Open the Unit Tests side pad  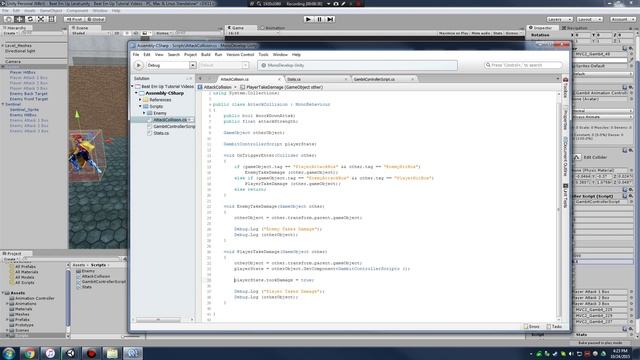[565, 196]
